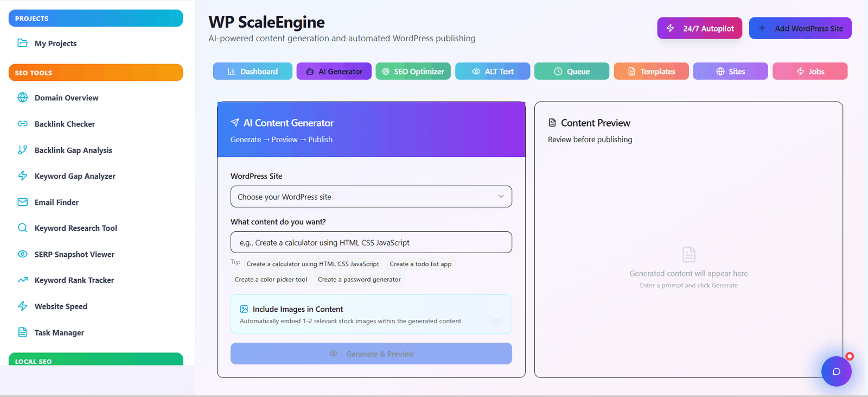Click the Add WordPress Site button
Viewport: 868px width, 397px height.
[x=800, y=28]
